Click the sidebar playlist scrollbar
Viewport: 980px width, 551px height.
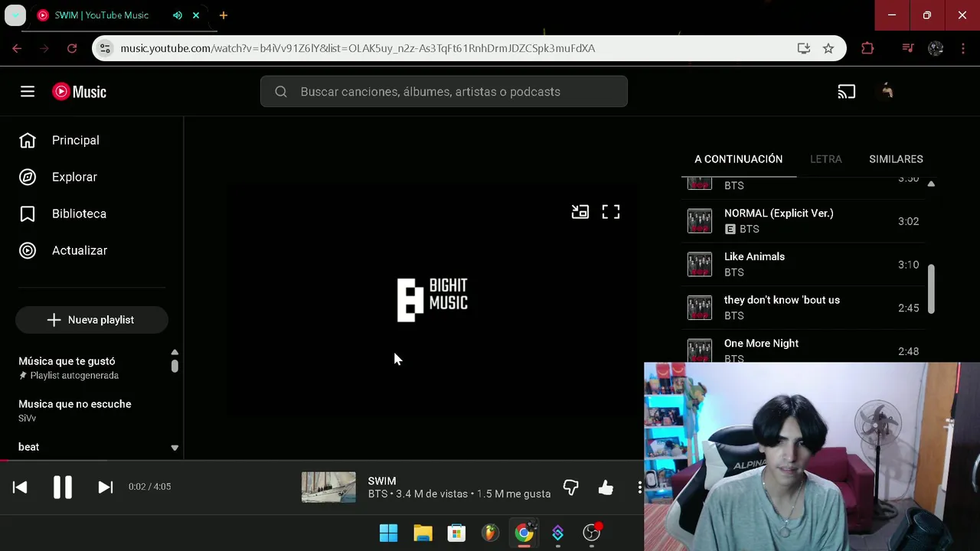[x=175, y=366]
